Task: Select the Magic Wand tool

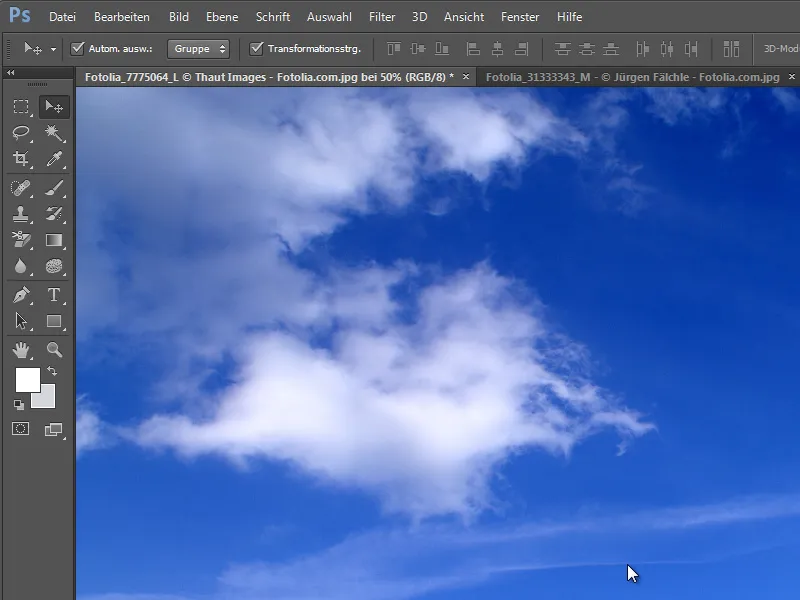Action: tap(54, 133)
